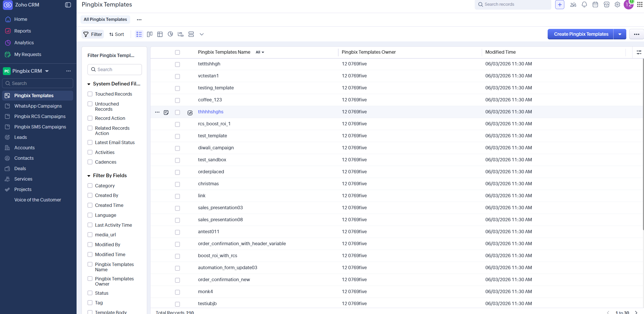The width and height of the screenshot is (644, 314).
Task: Collapse the left sidebar panel icon
Action: click(x=68, y=5)
